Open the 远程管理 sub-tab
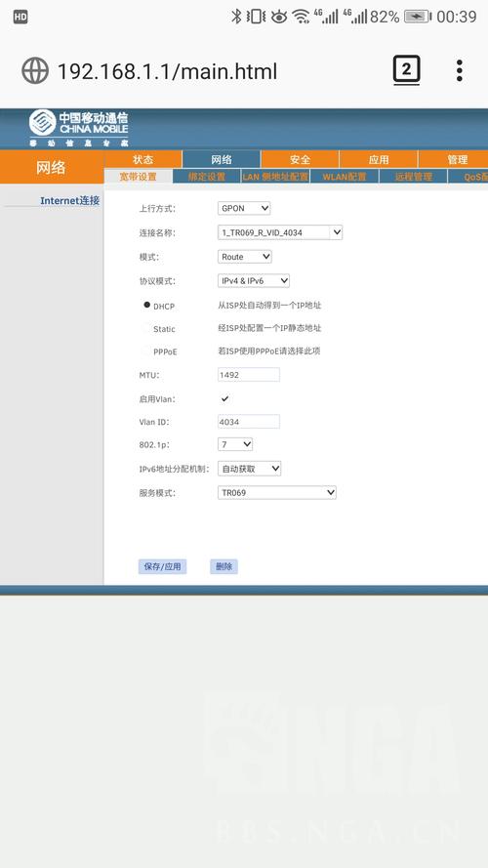 tap(413, 177)
